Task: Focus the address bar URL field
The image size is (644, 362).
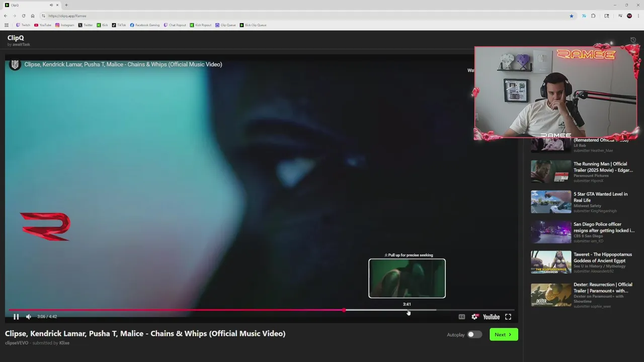Action: pos(307,16)
